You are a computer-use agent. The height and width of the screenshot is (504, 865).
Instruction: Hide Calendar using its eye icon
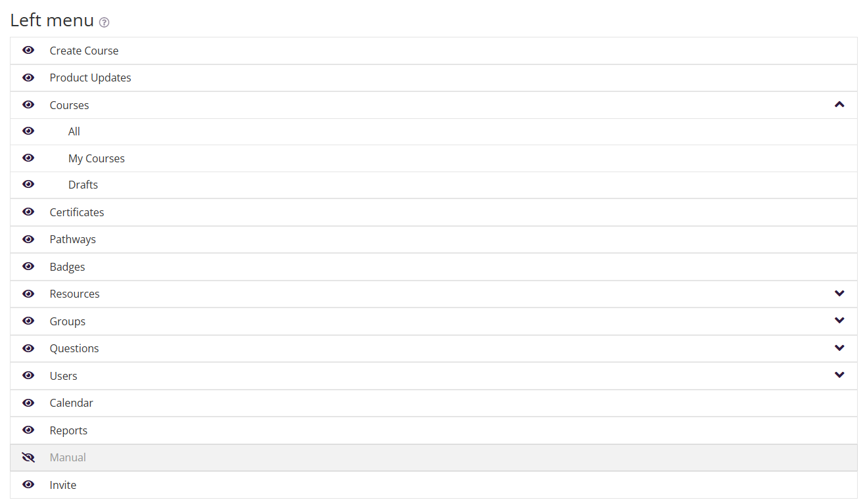pos(28,403)
